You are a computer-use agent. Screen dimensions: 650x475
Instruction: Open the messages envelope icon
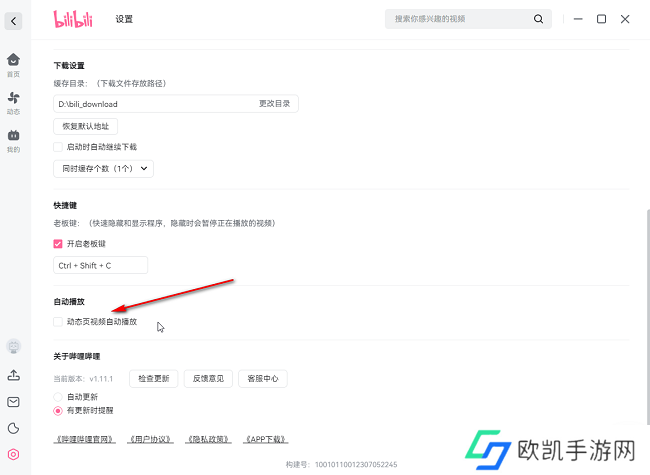pos(13,402)
